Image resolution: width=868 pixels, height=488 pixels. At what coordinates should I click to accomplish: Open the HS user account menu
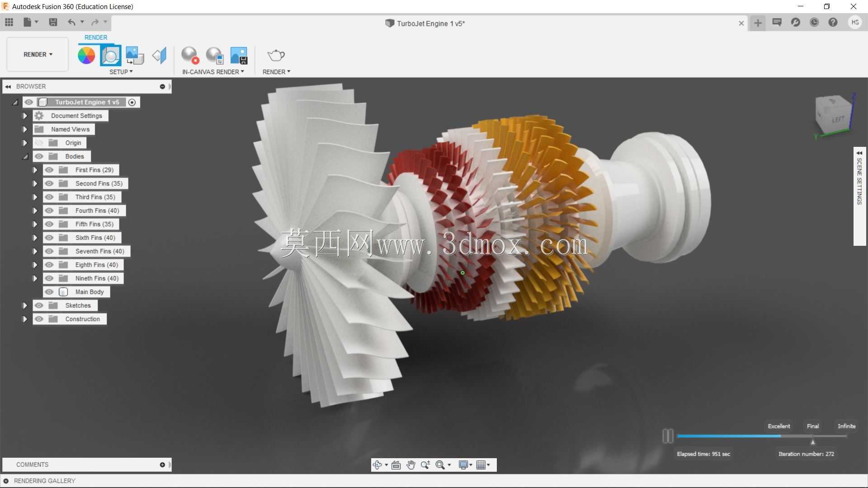pyautogui.click(x=855, y=22)
